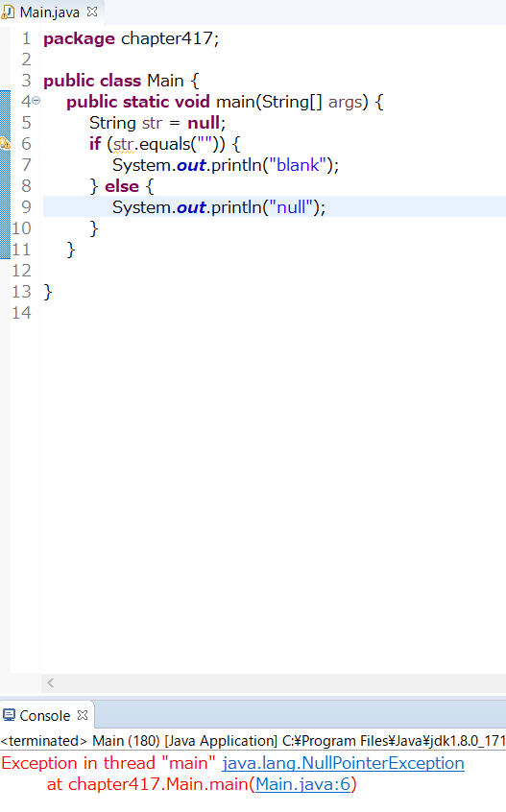Viewport: 506px width, 812px height.
Task: Follow the Main.java:6 stack trace link
Action: (x=303, y=784)
